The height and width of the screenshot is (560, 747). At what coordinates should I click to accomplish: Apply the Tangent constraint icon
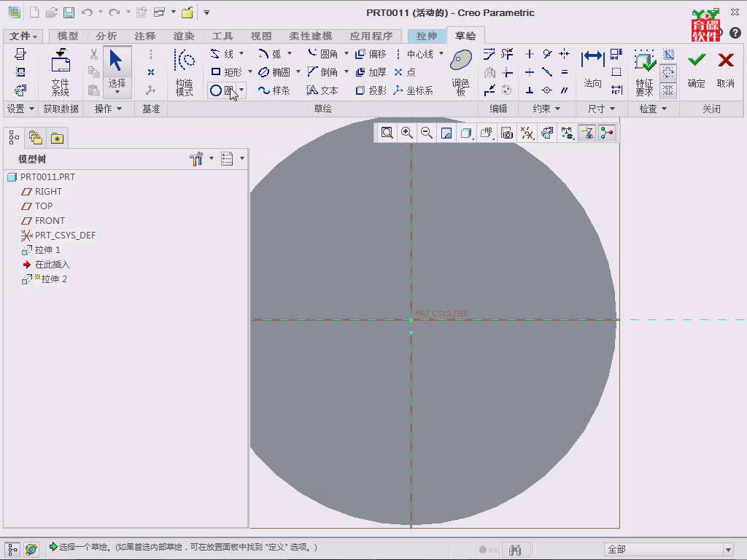coord(547,54)
